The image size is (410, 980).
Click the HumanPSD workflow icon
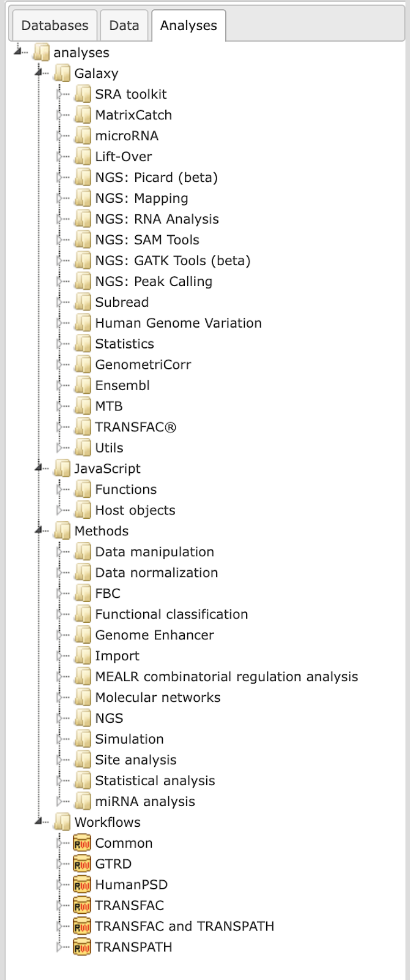pyautogui.click(x=82, y=884)
